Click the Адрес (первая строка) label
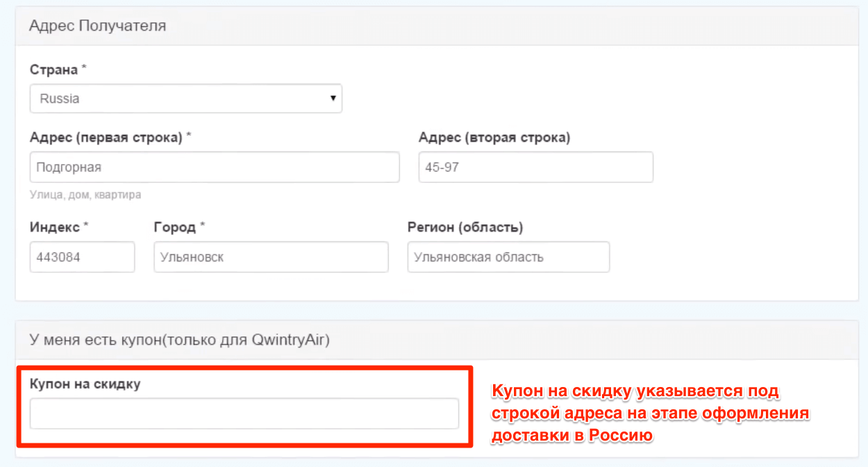 coord(106,138)
